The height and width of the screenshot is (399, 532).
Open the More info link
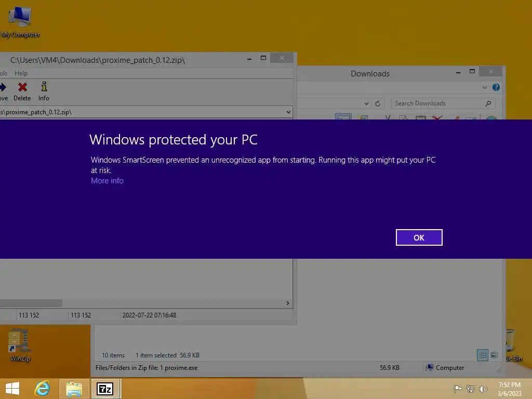[x=107, y=181]
